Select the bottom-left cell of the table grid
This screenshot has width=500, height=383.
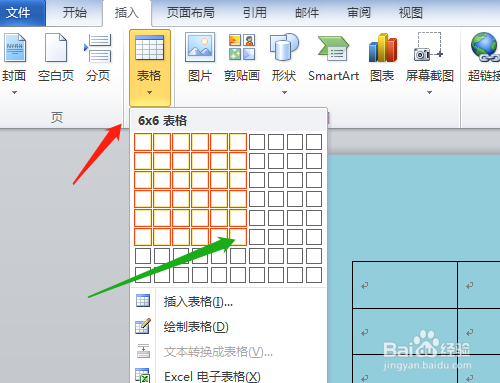pos(143,275)
